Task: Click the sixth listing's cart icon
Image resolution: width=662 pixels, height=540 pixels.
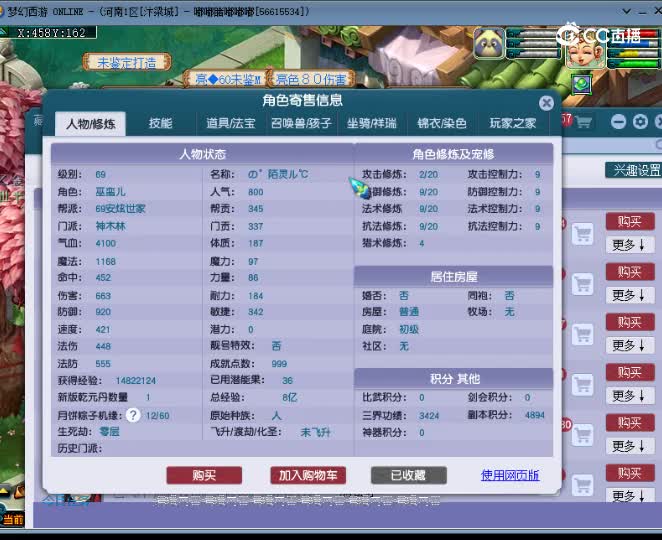Action: pos(583,485)
